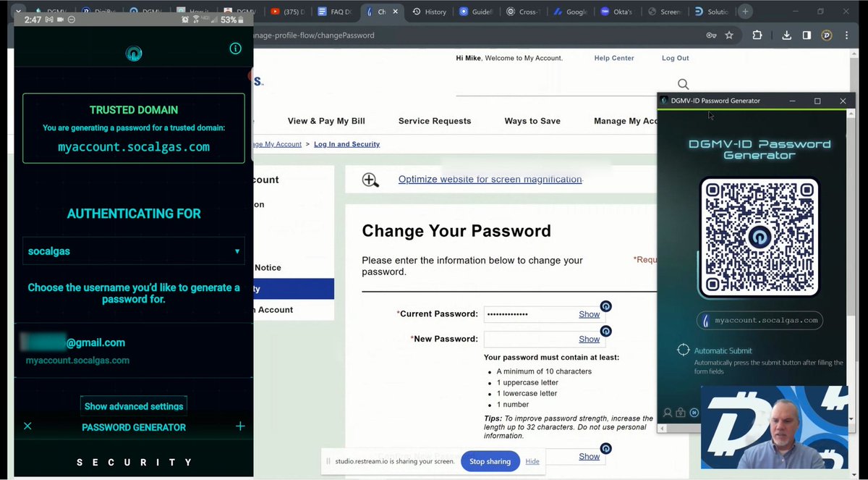Open Service Requests menu
The height and width of the screenshot is (480, 868).
(435, 121)
